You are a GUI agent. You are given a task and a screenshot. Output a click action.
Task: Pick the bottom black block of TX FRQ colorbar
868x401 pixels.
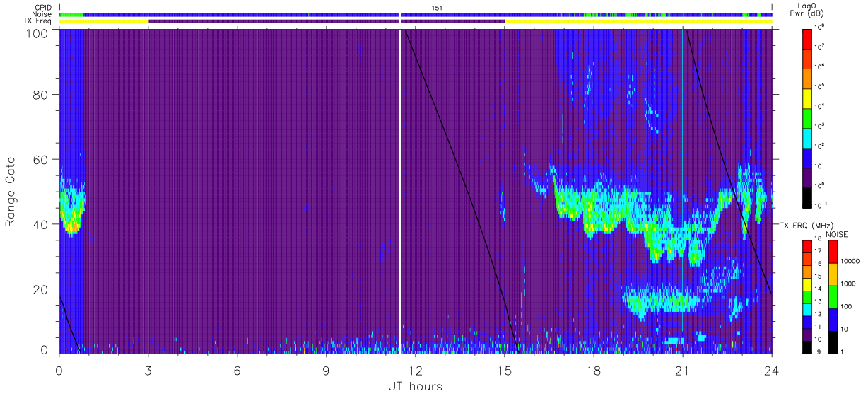click(807, 347)
